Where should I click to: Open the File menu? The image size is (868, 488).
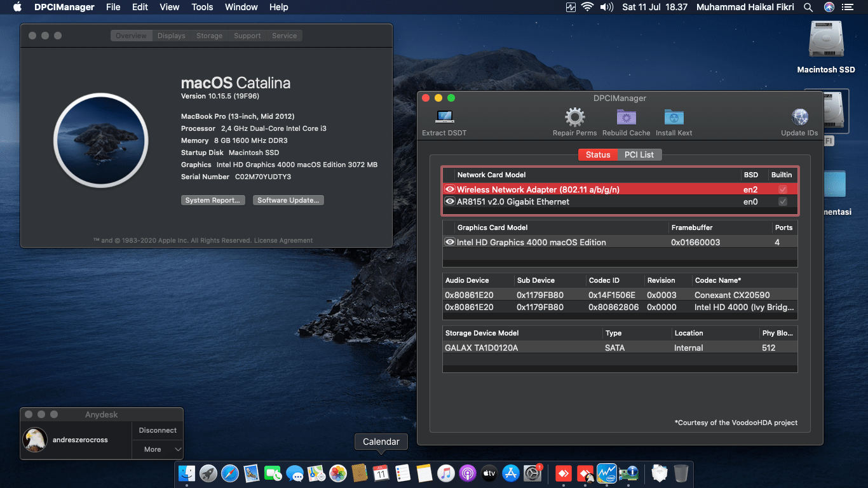[x=113, y=7]
